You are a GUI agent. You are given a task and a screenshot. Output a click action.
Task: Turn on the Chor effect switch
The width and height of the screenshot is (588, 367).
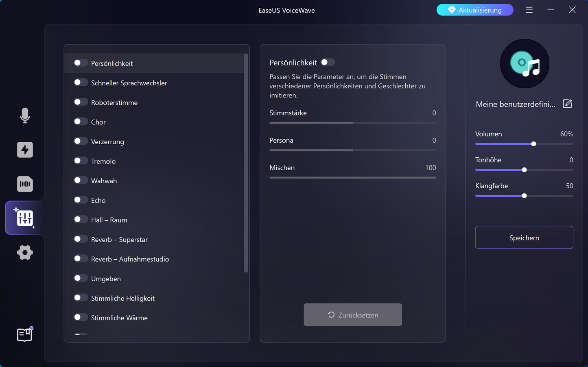[x=81, y=121]
